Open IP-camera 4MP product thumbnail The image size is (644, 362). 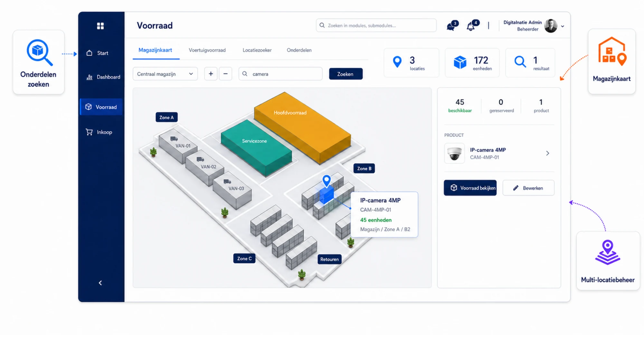(x=454, y=153)
